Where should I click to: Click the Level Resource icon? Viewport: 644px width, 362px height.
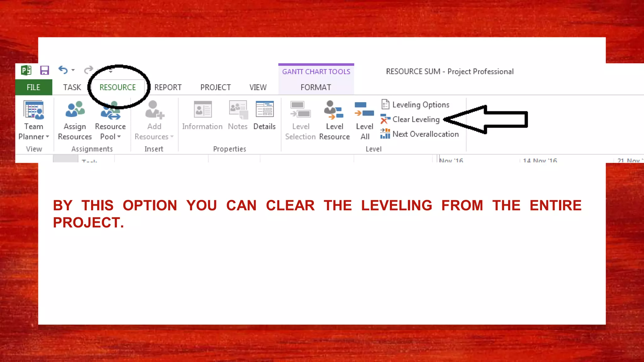click(x=334, y=110)
